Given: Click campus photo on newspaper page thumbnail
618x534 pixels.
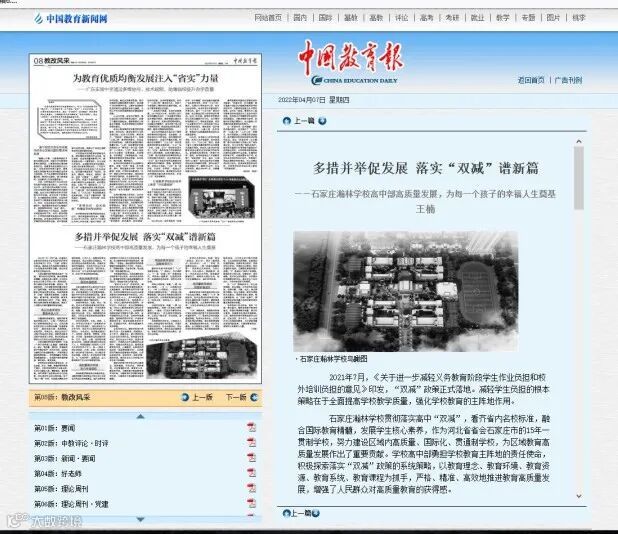Looking at the screenshot, I should point(201,358).
